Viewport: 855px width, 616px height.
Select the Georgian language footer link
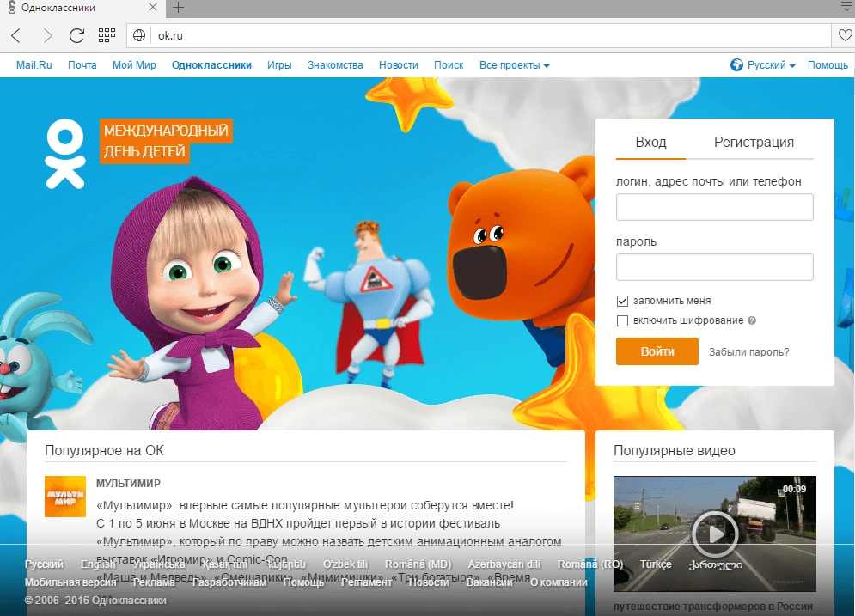pyautogui.click(x=716, y=564)
